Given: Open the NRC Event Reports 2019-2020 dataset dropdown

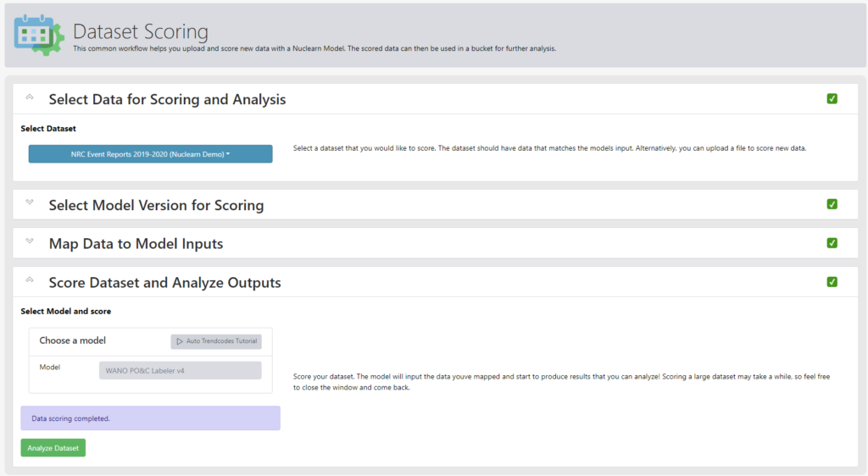Looking at the screenshot, I should 151,154.
